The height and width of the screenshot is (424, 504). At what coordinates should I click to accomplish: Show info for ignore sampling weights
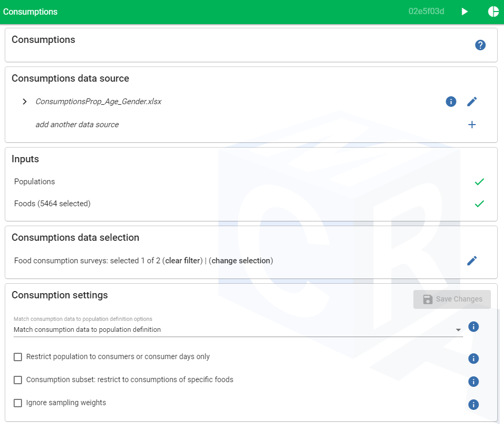point(473,405)
